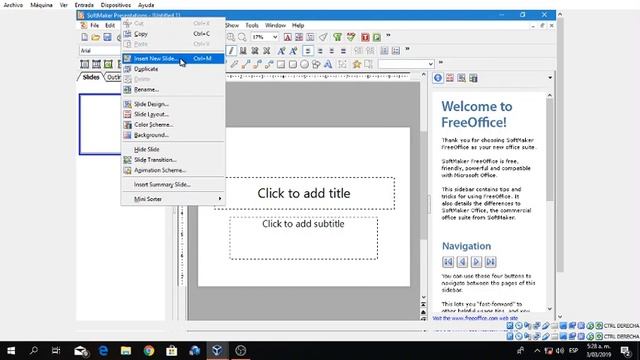This screenshot has height=360, width=640.
Task: Open Background from the slide menu
Action: 173,135
